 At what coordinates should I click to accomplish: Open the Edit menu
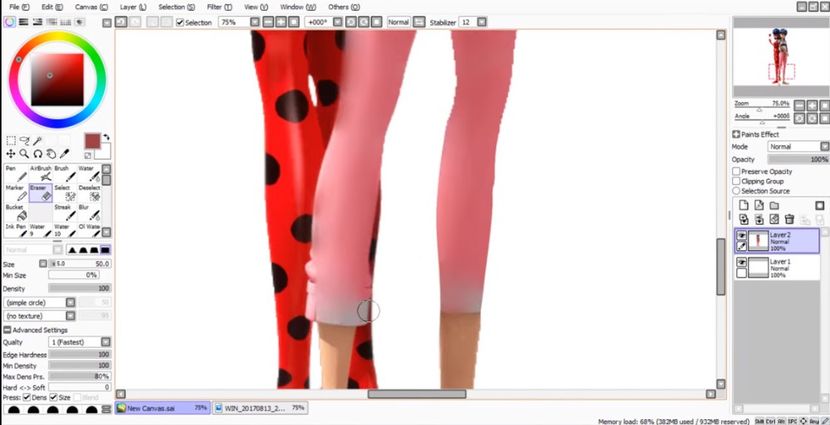[x=52, y=7]
